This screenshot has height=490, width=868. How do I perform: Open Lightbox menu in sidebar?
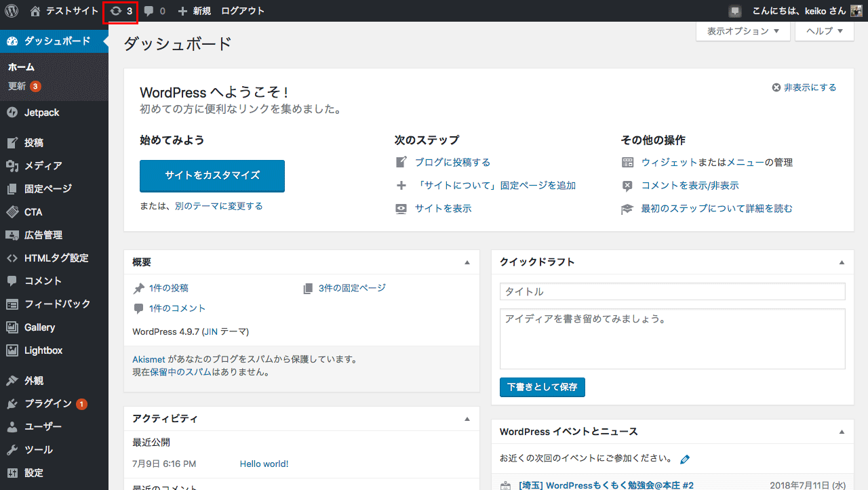(54, 350)
